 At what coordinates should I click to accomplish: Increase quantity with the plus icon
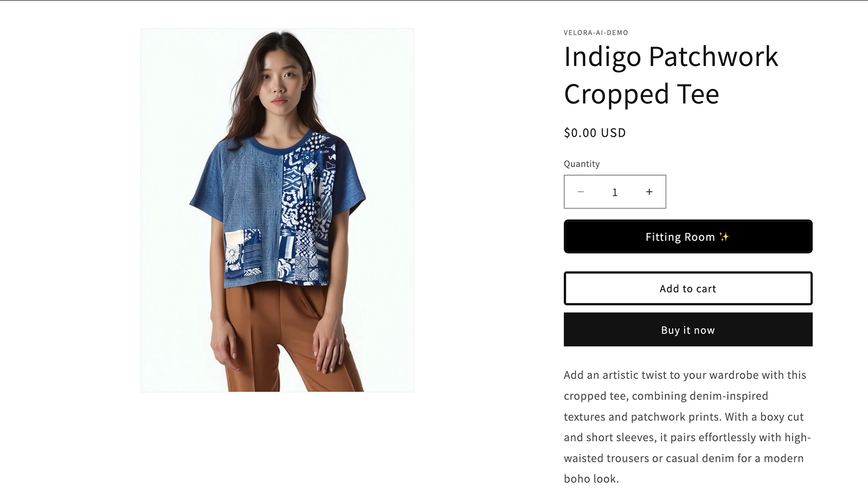649,192
